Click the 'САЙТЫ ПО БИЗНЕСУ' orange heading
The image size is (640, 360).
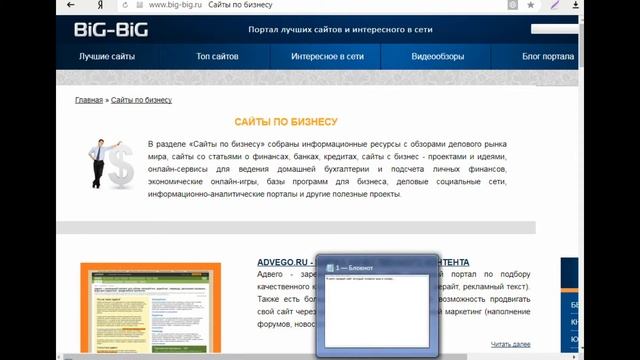pyautogui.click(x=286, y=122)
